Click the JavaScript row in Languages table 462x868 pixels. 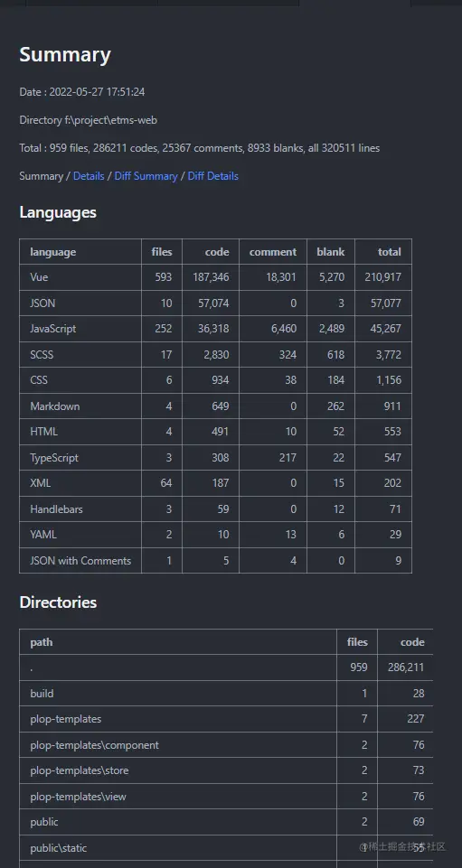215,329
